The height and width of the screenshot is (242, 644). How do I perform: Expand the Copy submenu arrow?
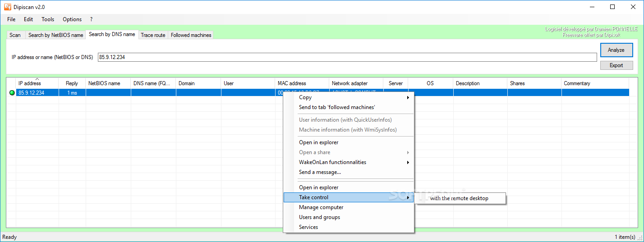[408, 97]
